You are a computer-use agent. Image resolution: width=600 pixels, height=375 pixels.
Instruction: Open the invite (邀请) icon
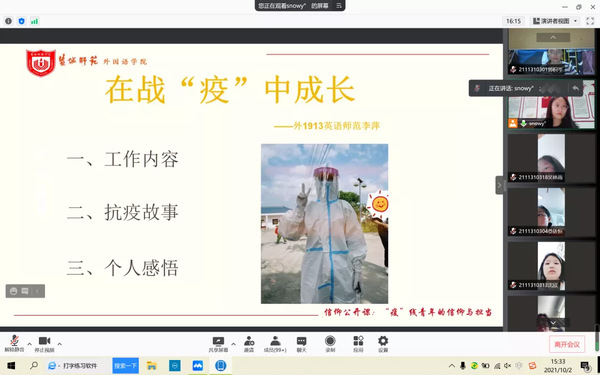click(x=249, y=344)
